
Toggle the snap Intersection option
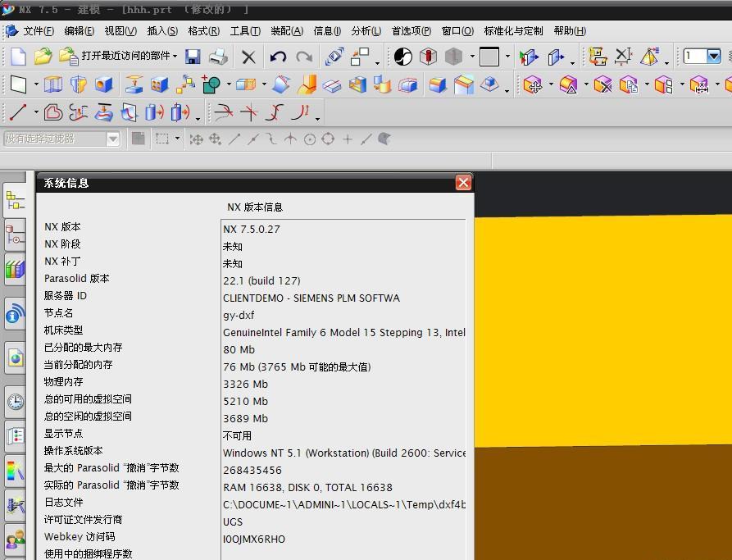pos(290,139)
